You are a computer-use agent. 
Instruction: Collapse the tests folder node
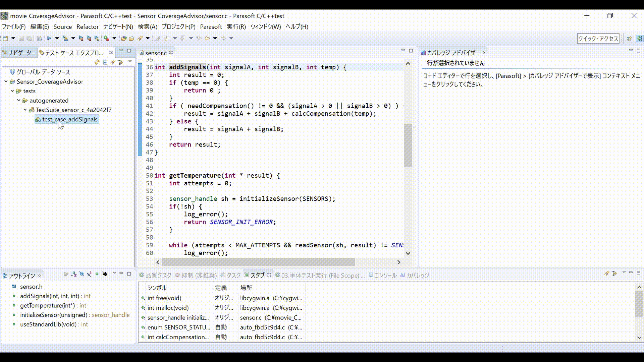pos(12,91)
